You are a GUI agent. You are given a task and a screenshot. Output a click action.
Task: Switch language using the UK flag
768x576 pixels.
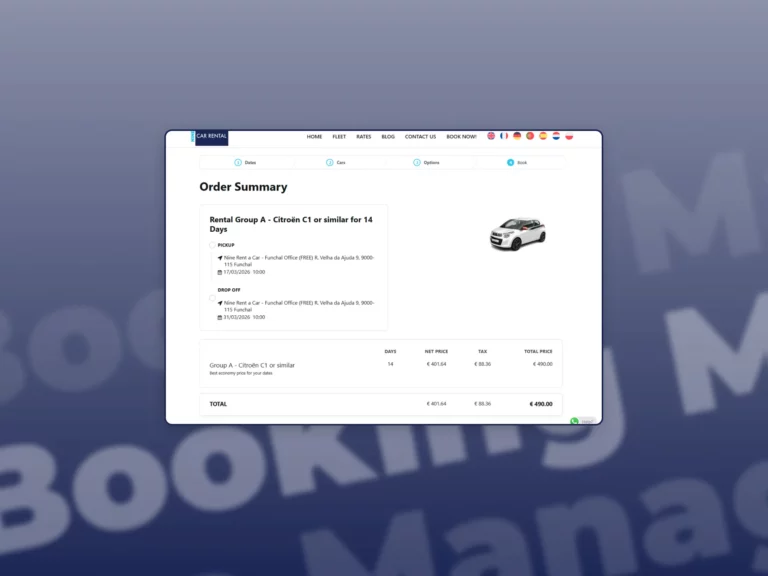491,136
